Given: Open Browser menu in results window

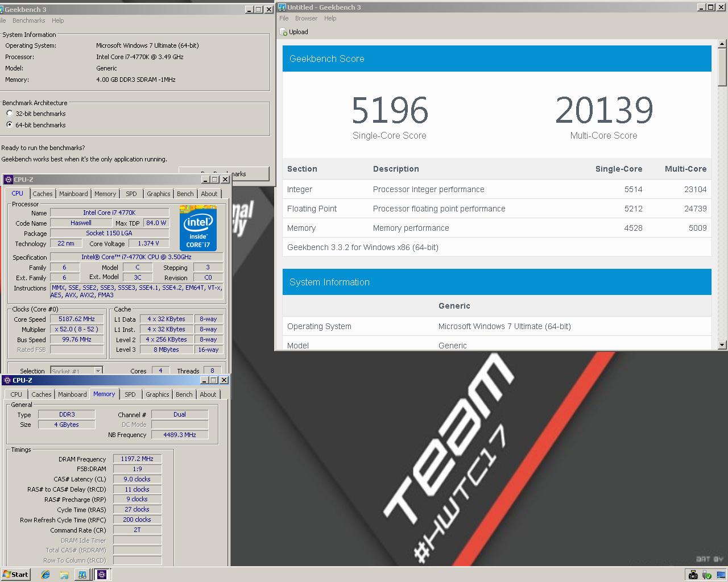Looking at the screenshot, I should (306, 18).
